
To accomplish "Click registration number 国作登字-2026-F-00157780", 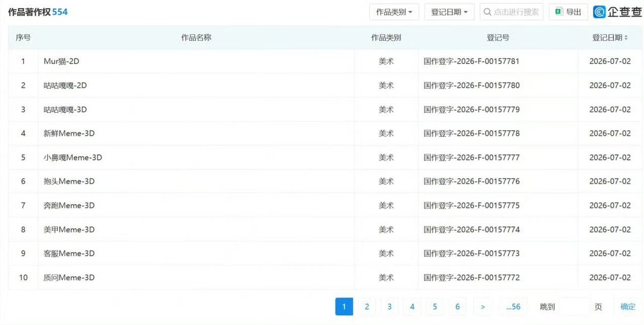I will click(x=472, y=85).
